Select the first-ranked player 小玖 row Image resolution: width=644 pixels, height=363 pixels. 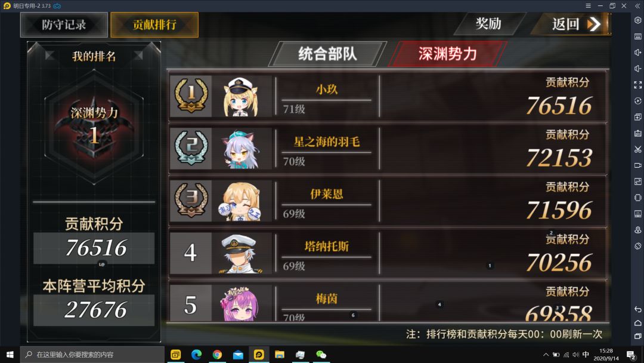click(x=388, y=96)
